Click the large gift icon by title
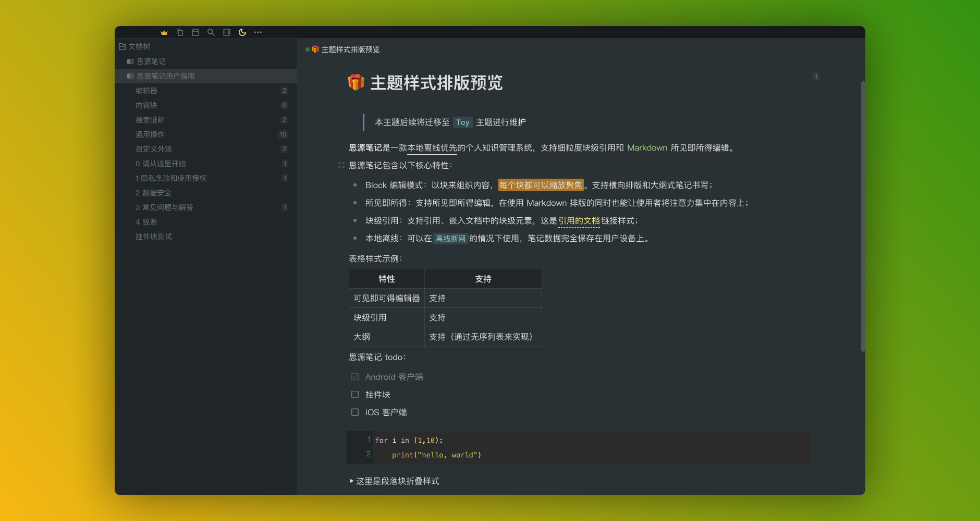980x521 pixels. tap(356, 82)
